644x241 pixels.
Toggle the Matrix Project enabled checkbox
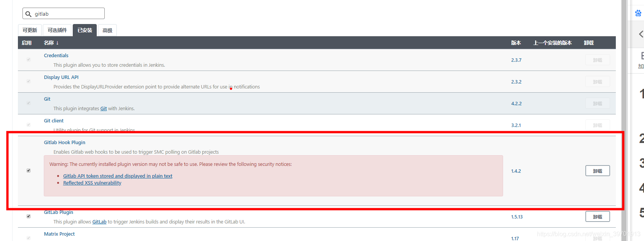[x=29, y=238]
